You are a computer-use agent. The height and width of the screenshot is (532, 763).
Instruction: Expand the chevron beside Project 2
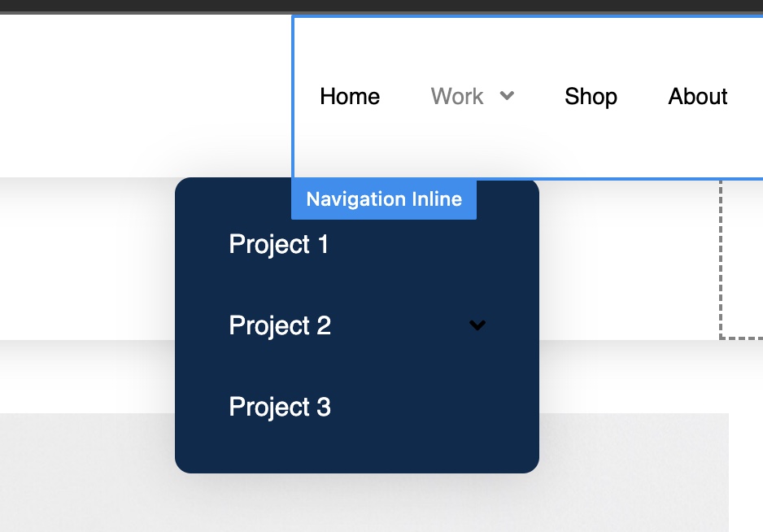pyautogui.click(x=477, y=325)
